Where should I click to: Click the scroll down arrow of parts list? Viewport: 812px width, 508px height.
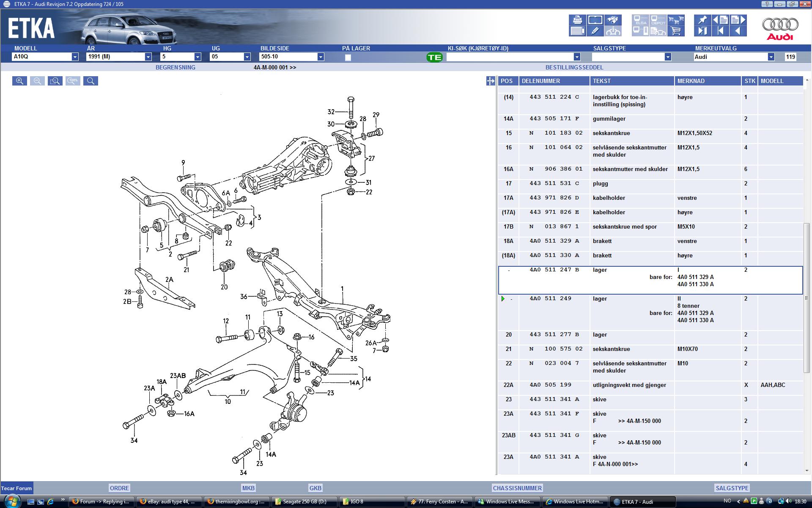pos(807,471)
